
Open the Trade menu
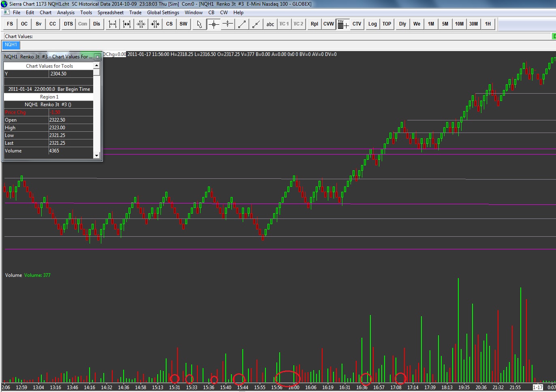(135, 13)
